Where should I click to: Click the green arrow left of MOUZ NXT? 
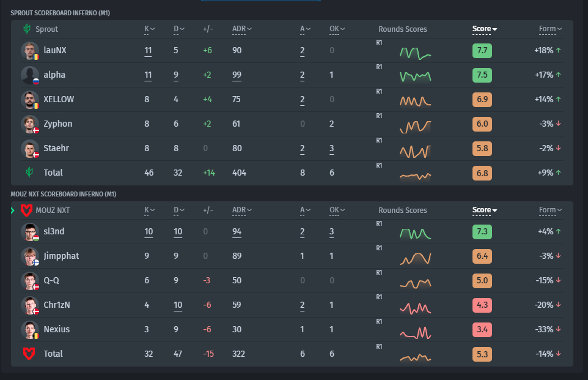coord(13,210)
